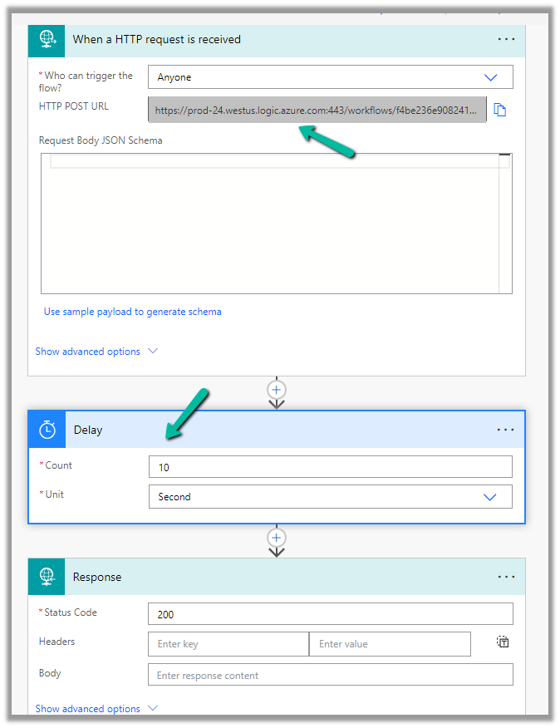The height and width of the screenshot is (728, 560).
Task: Click the Headers 'Enter key' field
Action: (x=228, y=644)
